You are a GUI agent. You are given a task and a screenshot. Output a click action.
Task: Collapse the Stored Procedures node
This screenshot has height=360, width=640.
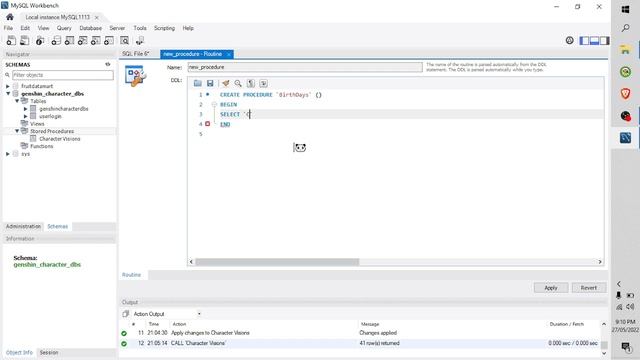(x=17, y=131)
